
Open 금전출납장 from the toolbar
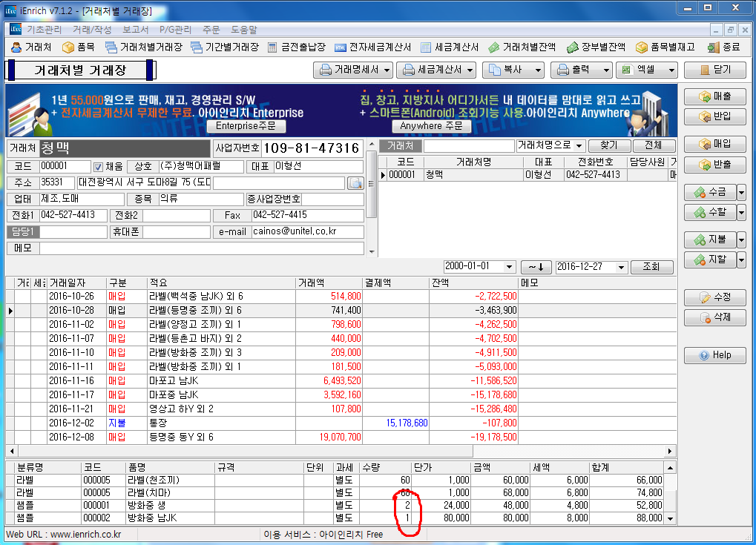click(296, 47)
